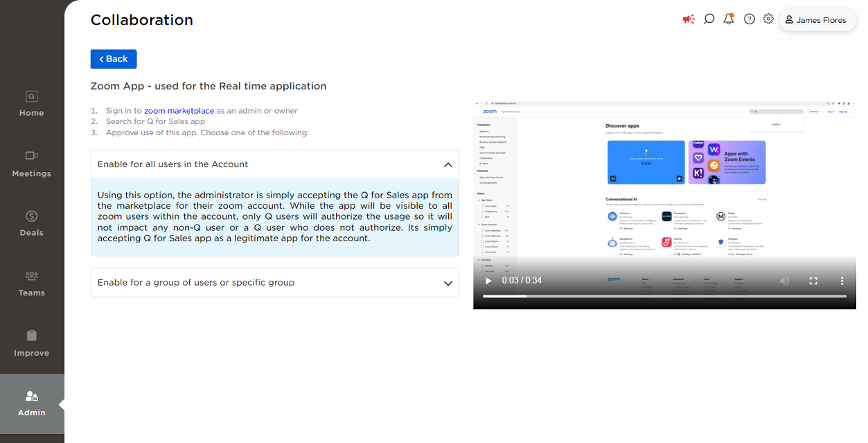Screen dimensions: 868x443
Task: Go to Meetings in the sidebar
Action: (32, 164)
